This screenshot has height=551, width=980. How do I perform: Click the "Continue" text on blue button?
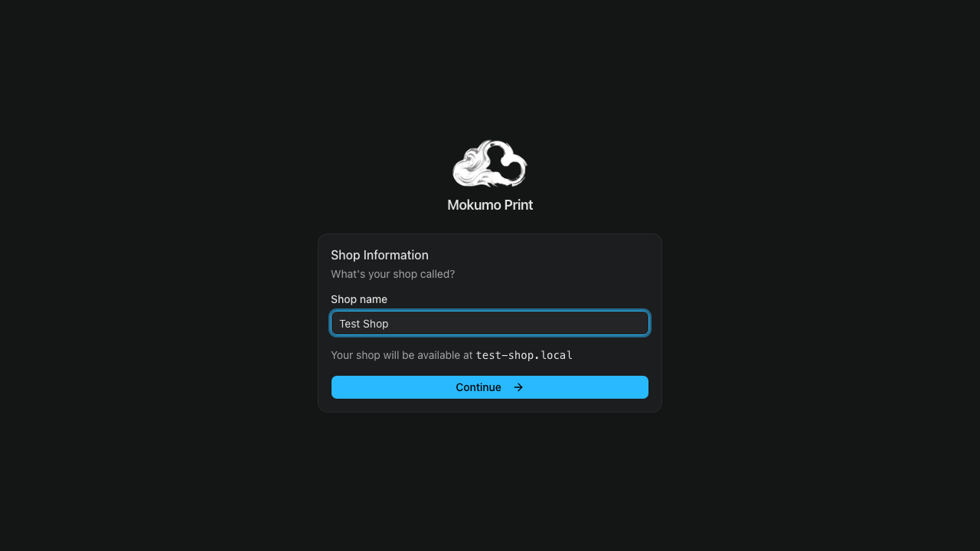[478, 387]
